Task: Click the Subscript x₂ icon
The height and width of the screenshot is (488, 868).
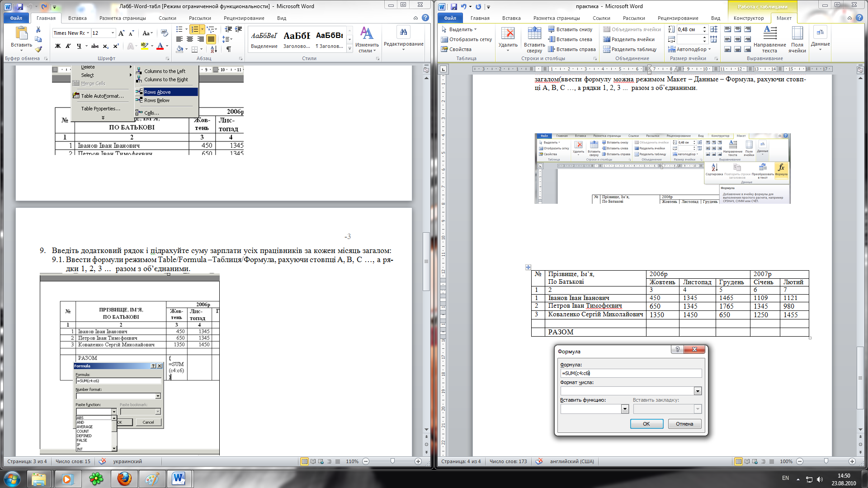Action: coord(105,46)
